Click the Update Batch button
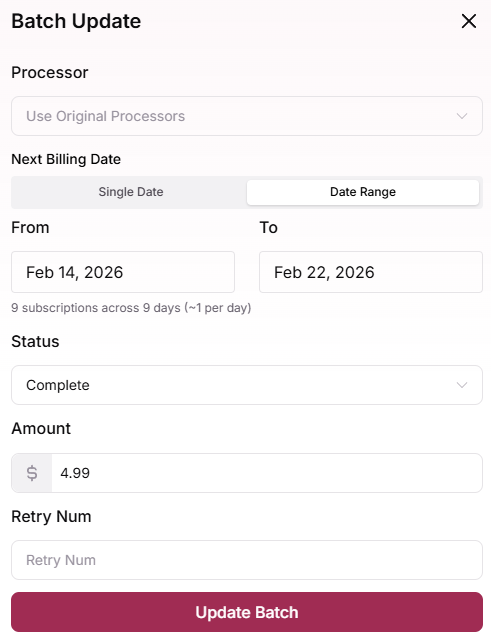Screen dimensions: 491x638 [x=247, y=612]
